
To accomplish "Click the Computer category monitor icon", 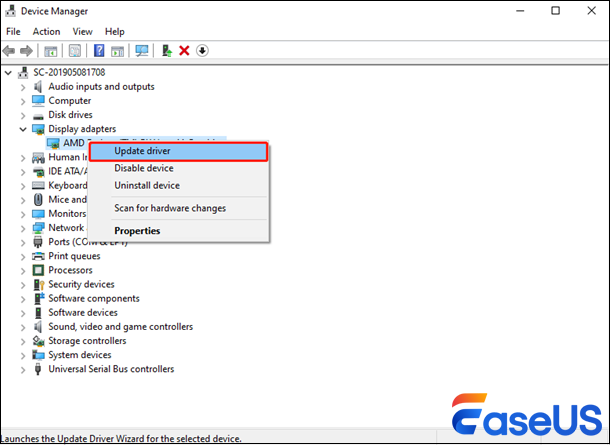I will click(x=38, y=100).
